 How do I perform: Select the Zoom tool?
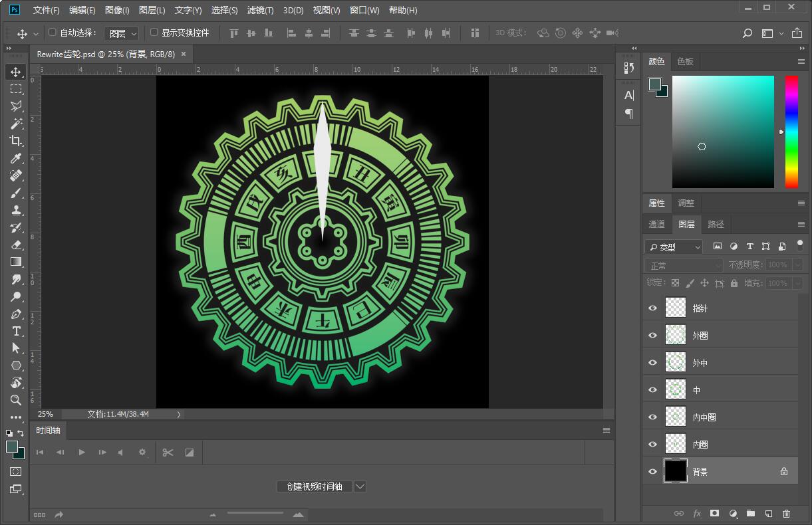[x=16, y=400]
